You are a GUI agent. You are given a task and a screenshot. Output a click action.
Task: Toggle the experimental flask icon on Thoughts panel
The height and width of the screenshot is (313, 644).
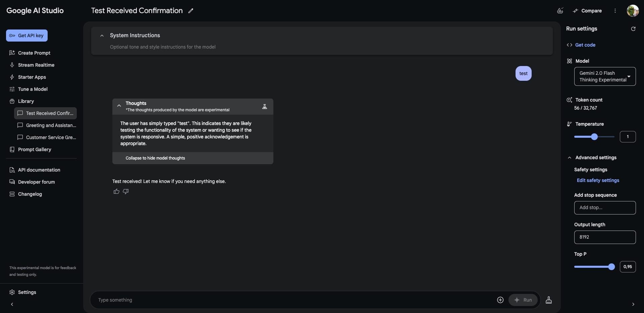[265, 106]
